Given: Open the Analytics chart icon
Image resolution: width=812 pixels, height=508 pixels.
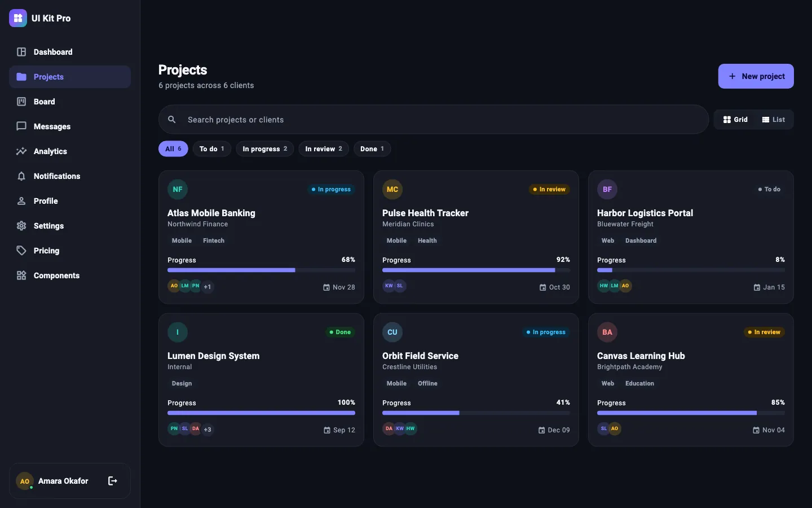Looking at the screenshot, I should tap(21, 151).
